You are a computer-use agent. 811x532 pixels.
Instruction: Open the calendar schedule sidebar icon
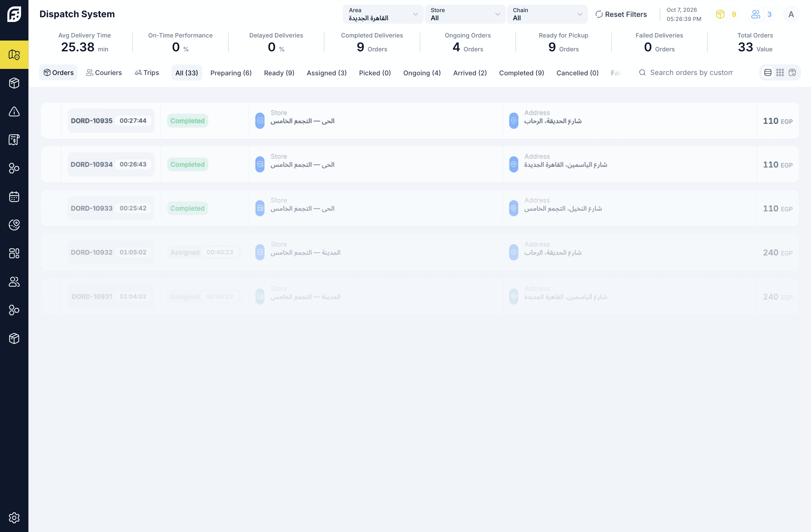coord(14,197)
